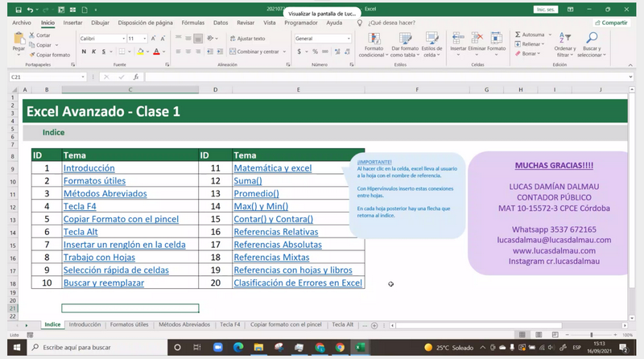Toggle italic (K) formatting
Viewport: 644px width, 359px height.
pyautogui.click(x=93, y=52)
